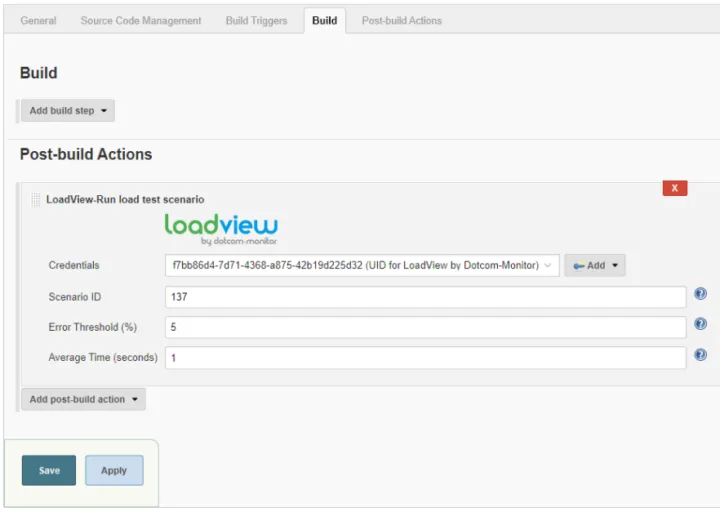
Task: Click the Save button
Action: click(x=49, y=470)
